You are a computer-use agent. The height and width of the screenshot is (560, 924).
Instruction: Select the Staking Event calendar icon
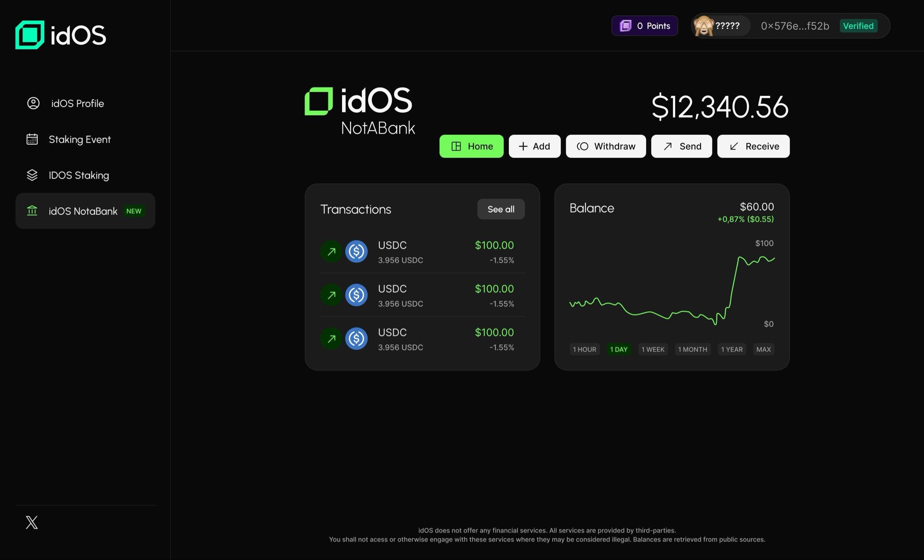tap(32, 139)
